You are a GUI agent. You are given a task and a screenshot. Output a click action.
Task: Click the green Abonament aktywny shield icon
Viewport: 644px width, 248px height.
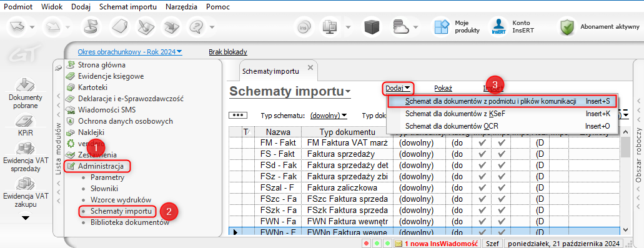(567, 27)
